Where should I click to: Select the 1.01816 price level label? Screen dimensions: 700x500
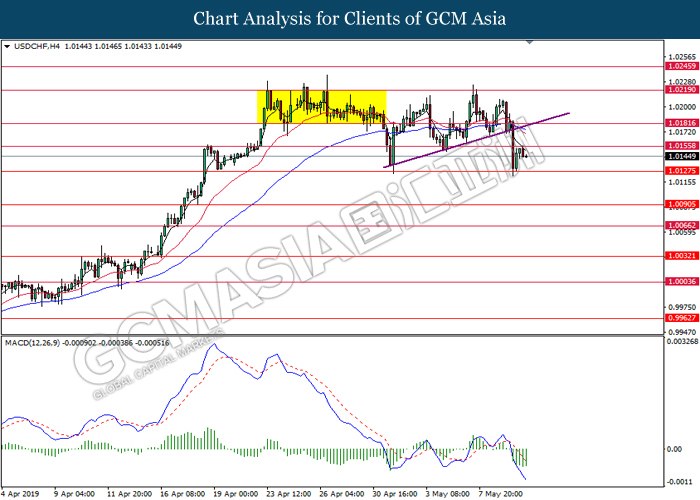(x=682, y=123)
